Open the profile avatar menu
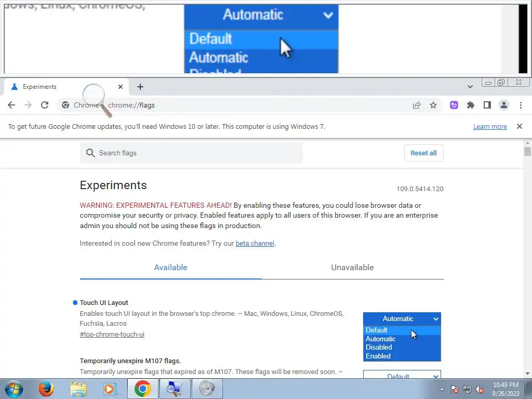The image size is (532, 399). tap(504, 105)
